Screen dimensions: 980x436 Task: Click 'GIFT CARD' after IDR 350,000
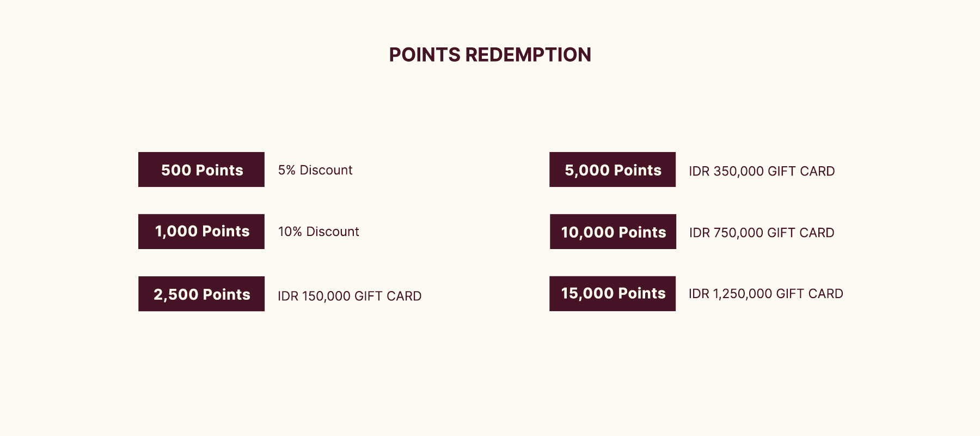pyautogui.click(x=801, y=171)
